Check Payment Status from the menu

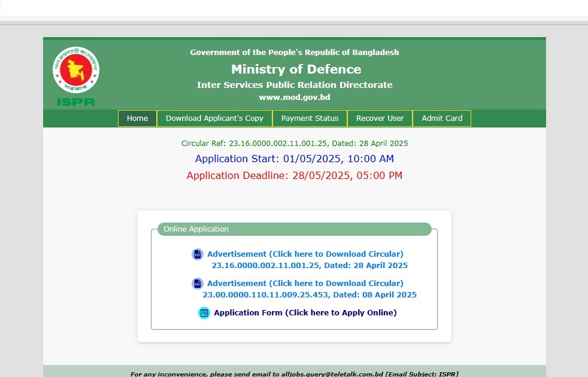coord(310,118)
